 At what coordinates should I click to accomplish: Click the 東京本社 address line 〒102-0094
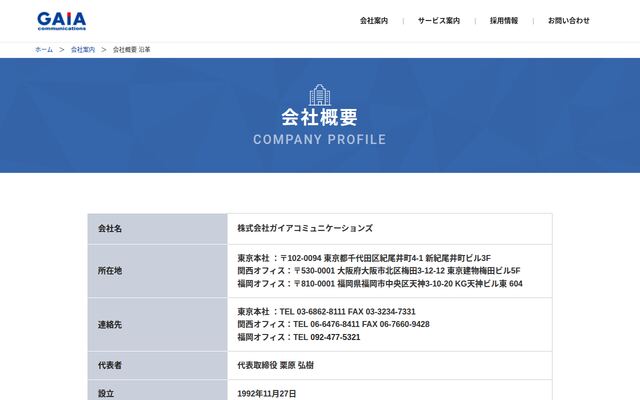364,258
